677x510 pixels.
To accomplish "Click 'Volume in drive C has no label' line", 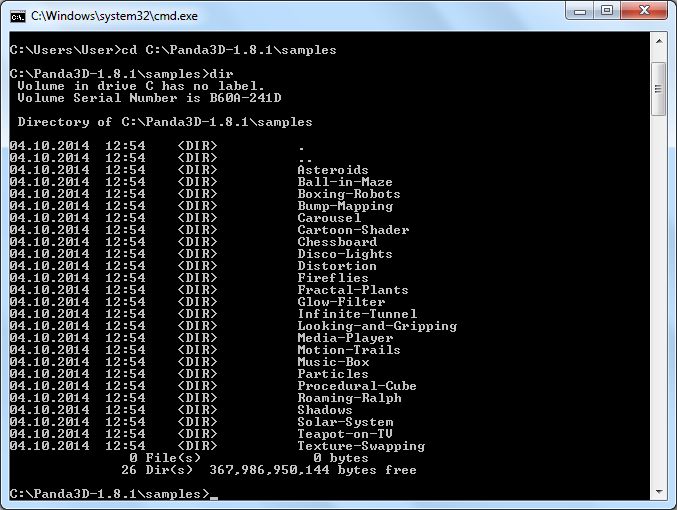I will (141, 86).
